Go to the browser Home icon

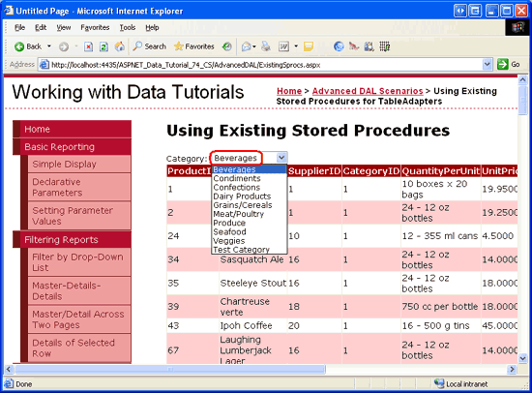coord(119,46)
